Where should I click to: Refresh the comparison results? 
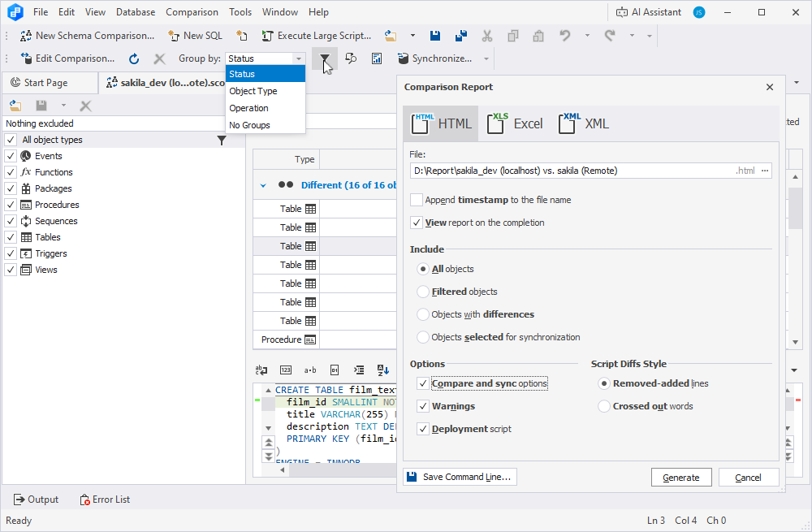[133, 58]
